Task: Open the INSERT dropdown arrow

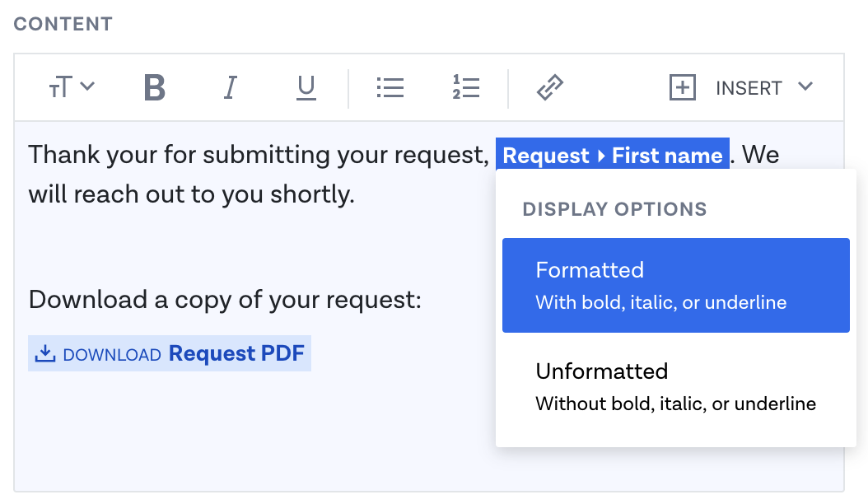Action: (x=805, y=86)
